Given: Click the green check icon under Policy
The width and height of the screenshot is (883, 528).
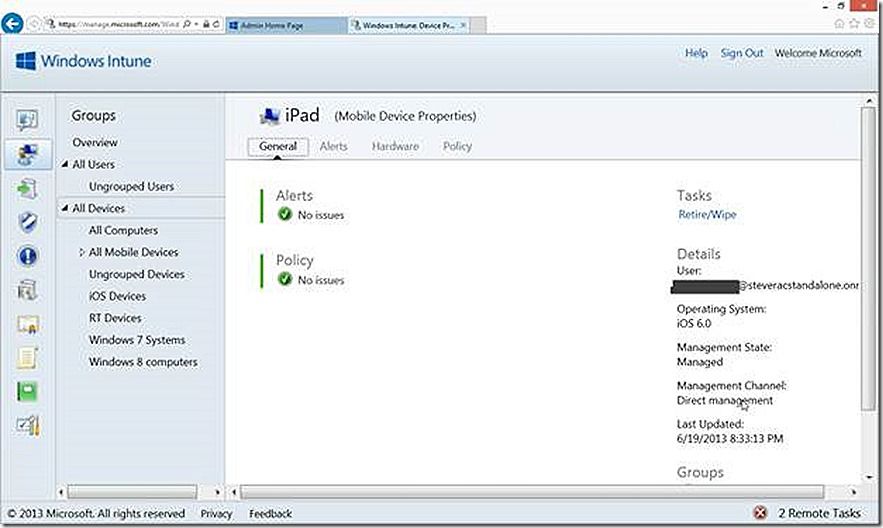Looking at the screenshot, I should (285, 279).
